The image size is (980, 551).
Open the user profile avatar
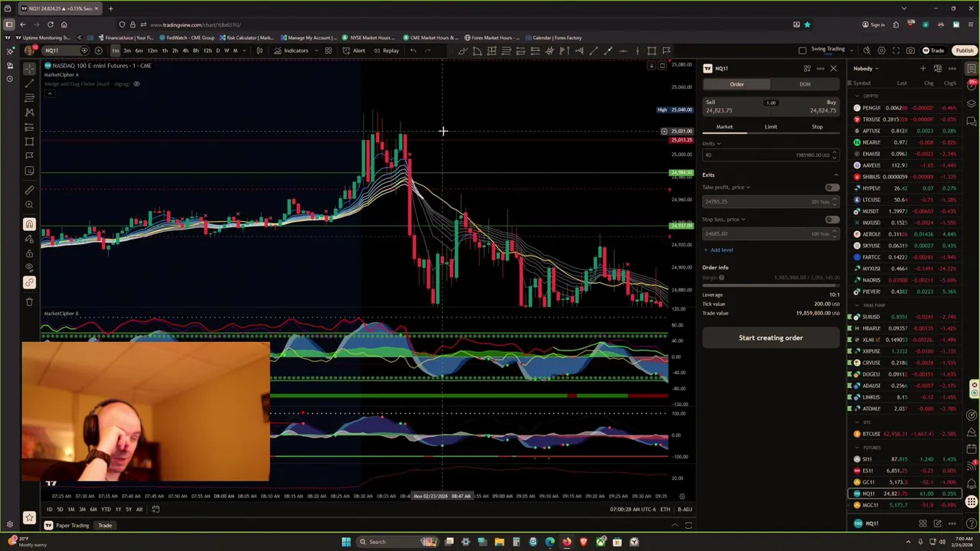pyautogui.click(x=29, y=51)
